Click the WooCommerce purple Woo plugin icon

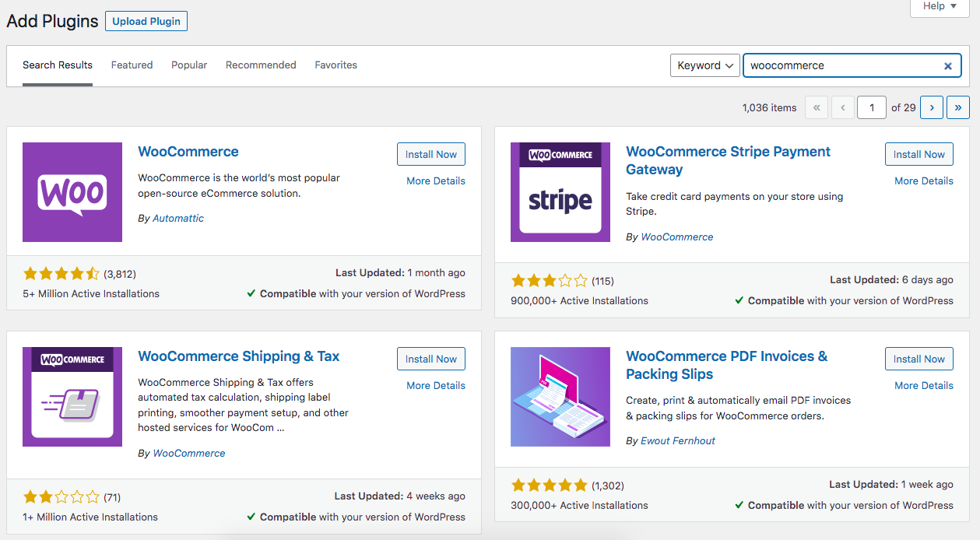click(x=72, y=192)
